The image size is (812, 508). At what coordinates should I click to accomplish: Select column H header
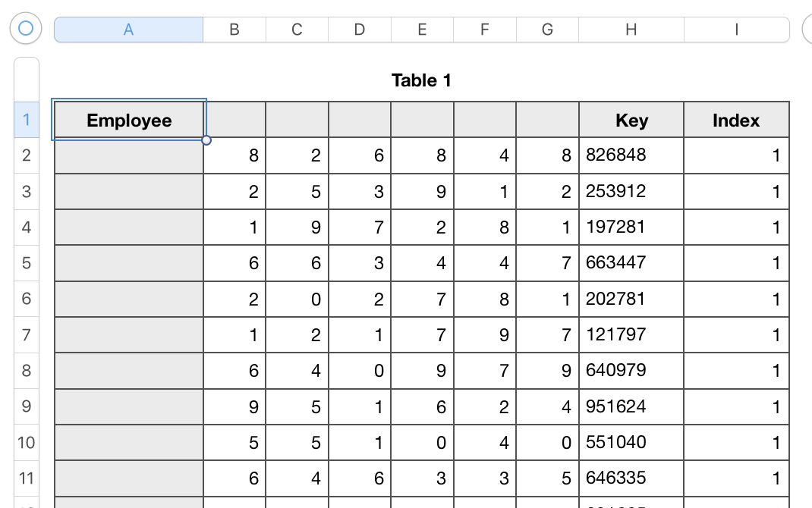pos(631,30)
